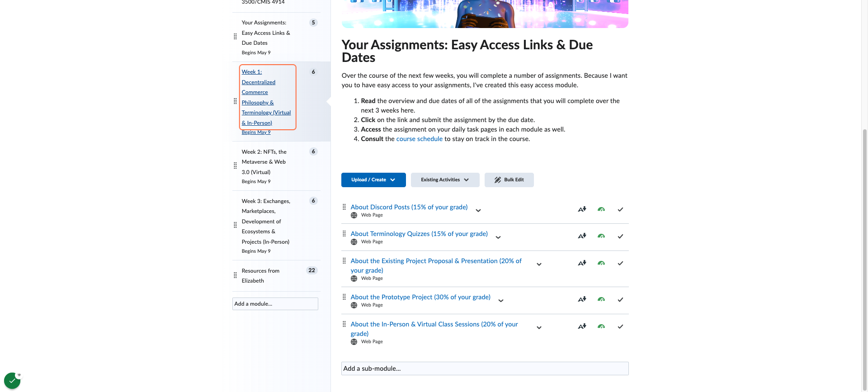
Task: Expand options chevron for About the Prototype Project
Action: (x=501, y=301)
